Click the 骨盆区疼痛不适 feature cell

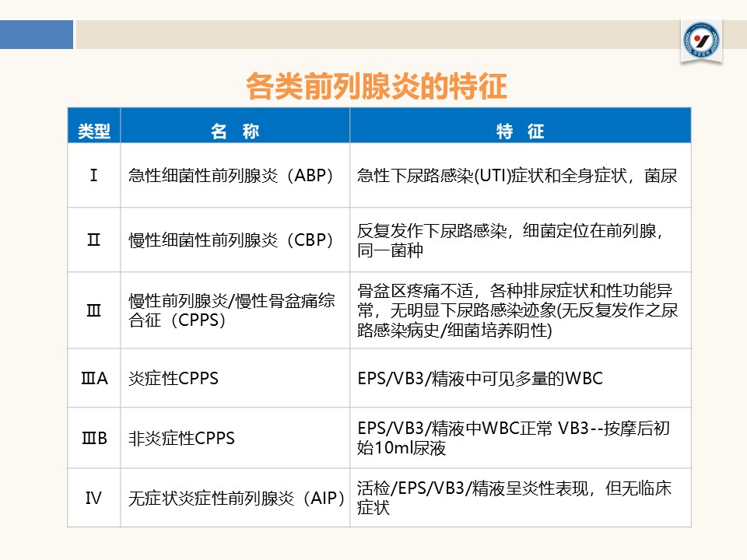(x=521, y=310)
